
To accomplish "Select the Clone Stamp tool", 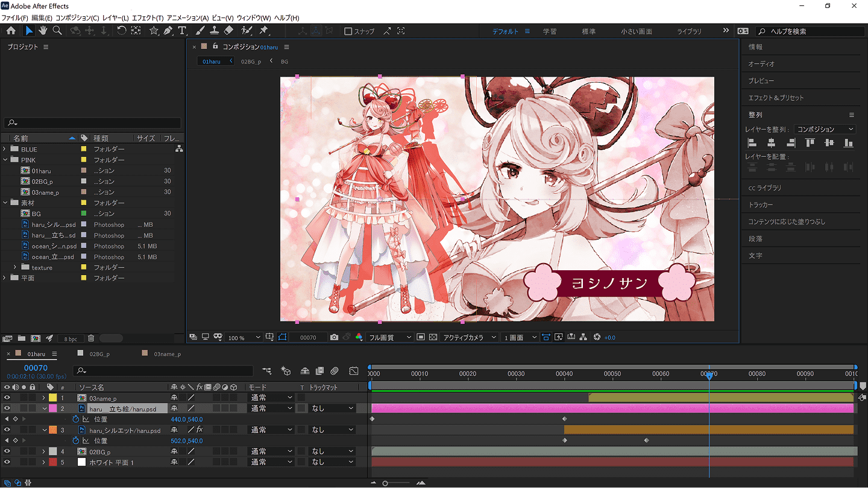I will pos(214,31).
